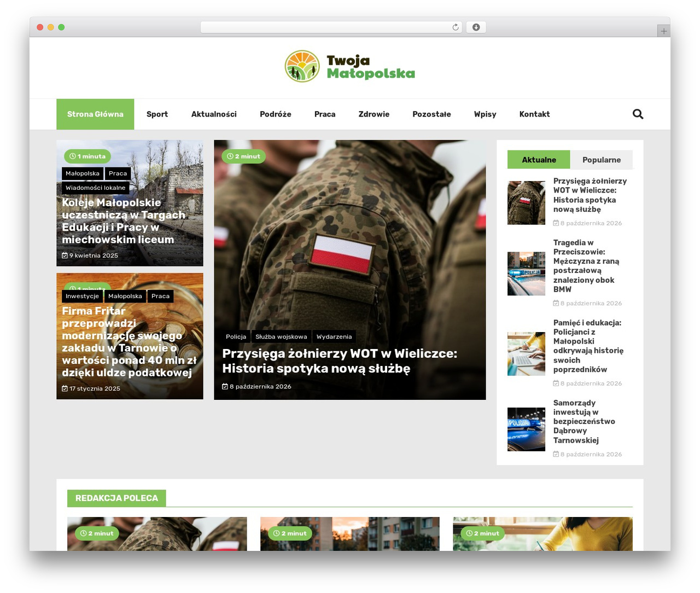Screen dimensions: 700x593
Task: Open sidebar link Tragedia w Przeciszowie
Action: [x=586, y=266]
